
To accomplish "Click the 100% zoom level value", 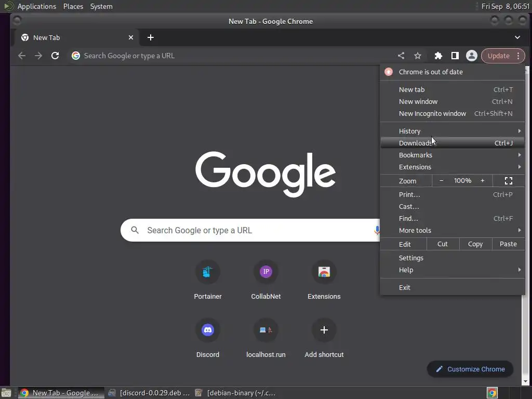I will [462, 180].
